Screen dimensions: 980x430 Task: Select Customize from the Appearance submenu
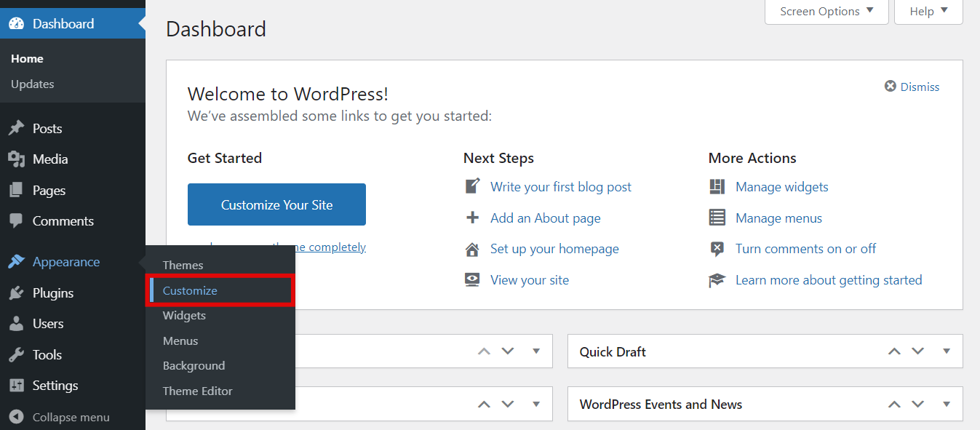click(189, 290)
